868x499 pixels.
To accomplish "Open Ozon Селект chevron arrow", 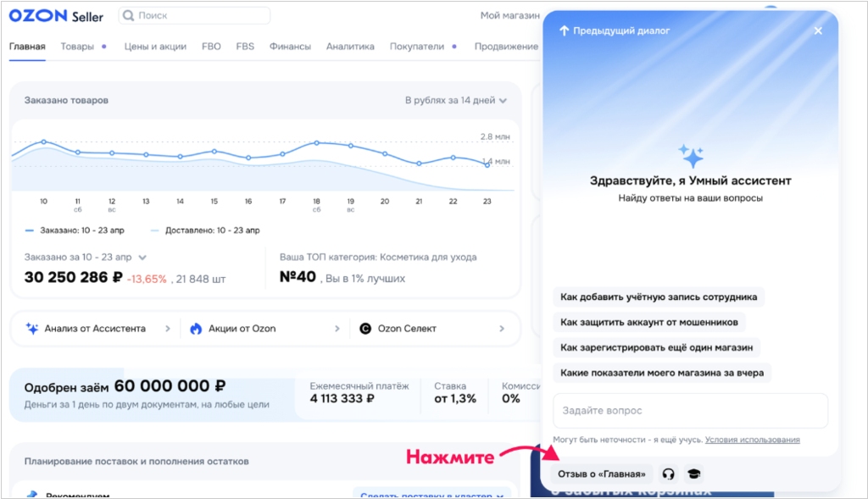I will [502, 329].
